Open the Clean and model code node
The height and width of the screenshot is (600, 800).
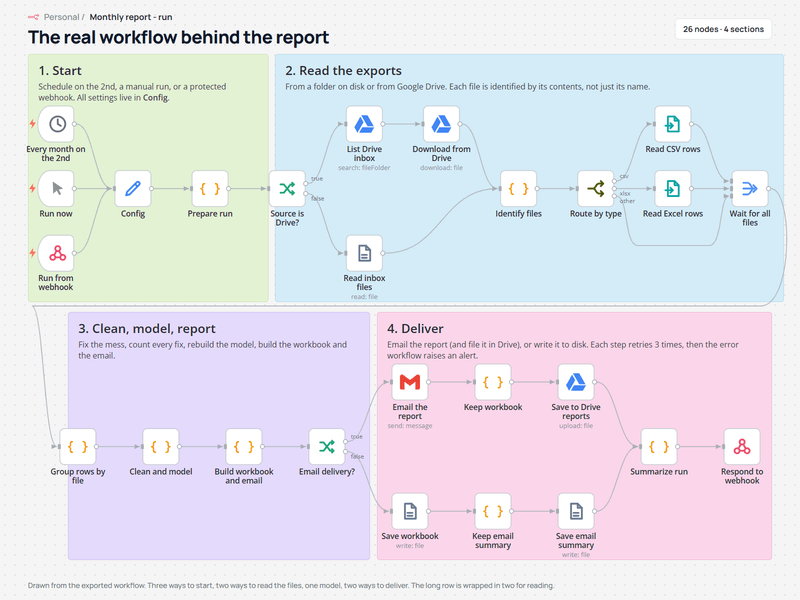161,446
